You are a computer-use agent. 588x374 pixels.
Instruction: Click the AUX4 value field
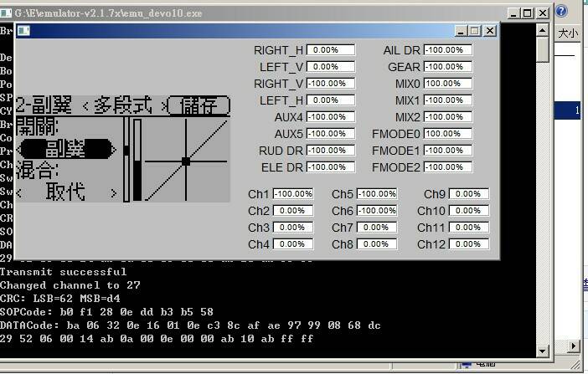pos(331,117)
